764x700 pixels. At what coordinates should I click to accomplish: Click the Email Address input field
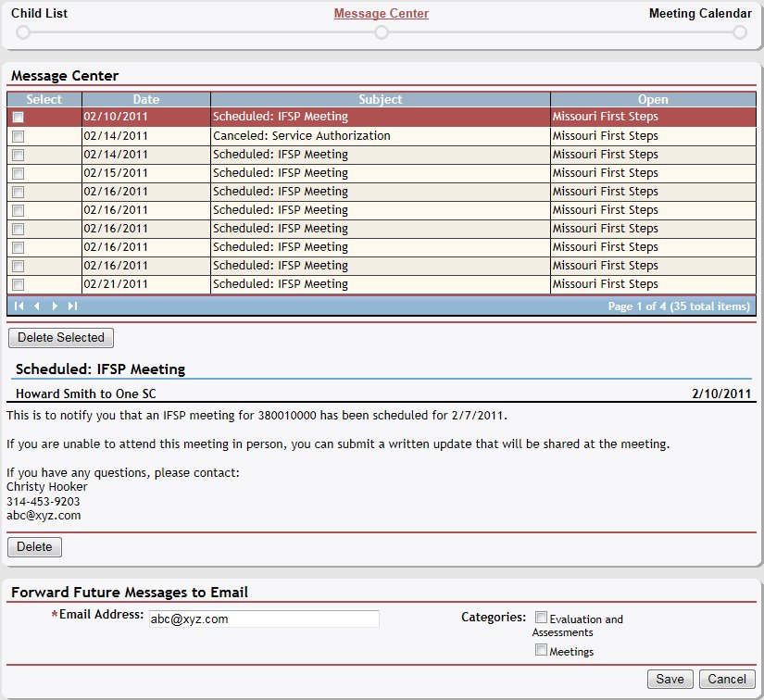pyautogui.click(x=263, y=619)
